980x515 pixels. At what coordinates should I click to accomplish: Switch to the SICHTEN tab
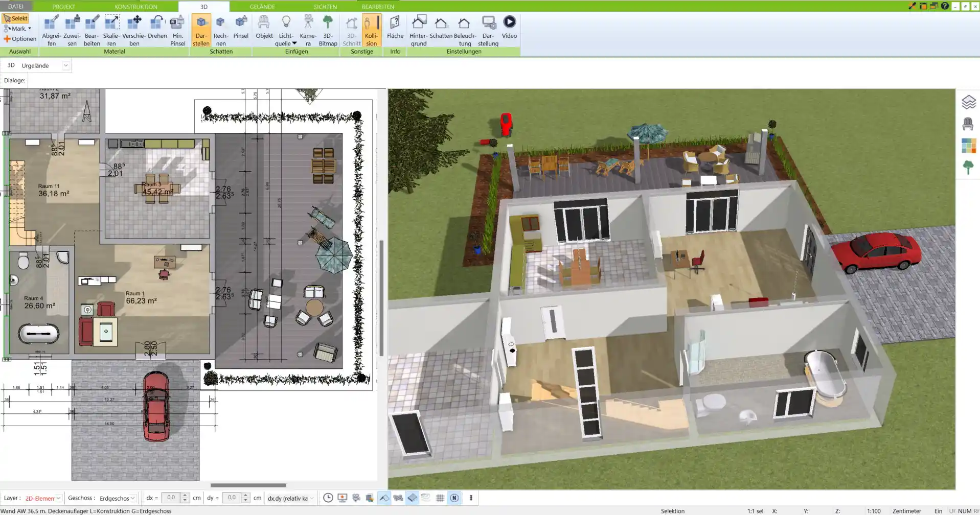pos(325,7)
